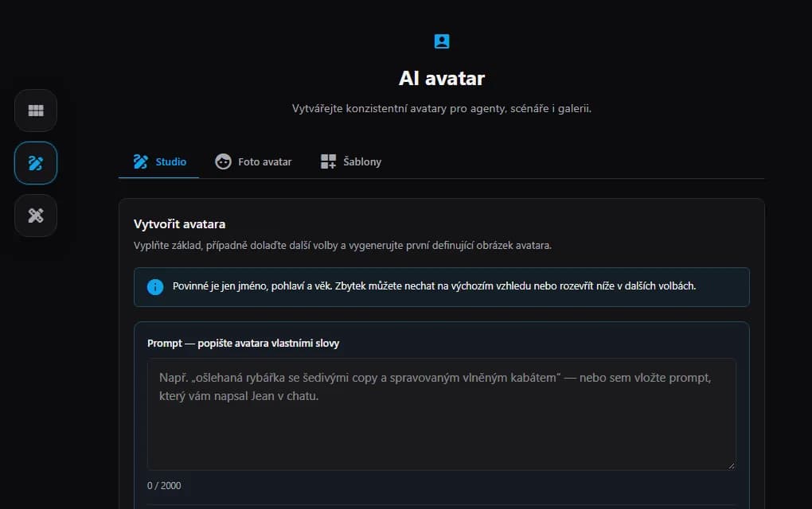The width and height of the screenshot is (812, 509).
Task: Switch to the Foto avatar tab
Action: (x=253, y=162)
